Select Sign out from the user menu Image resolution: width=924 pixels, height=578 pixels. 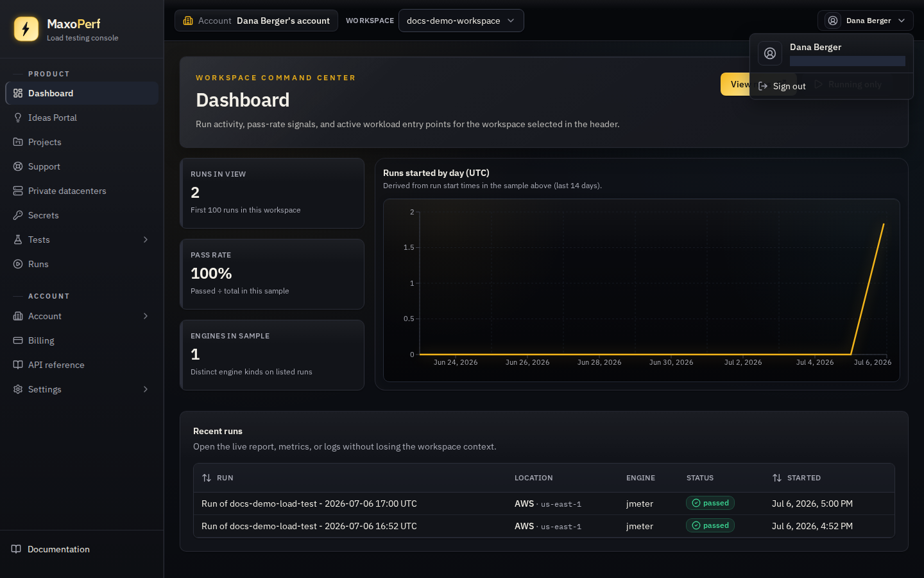pyautogui.click(x=831, y=86)
